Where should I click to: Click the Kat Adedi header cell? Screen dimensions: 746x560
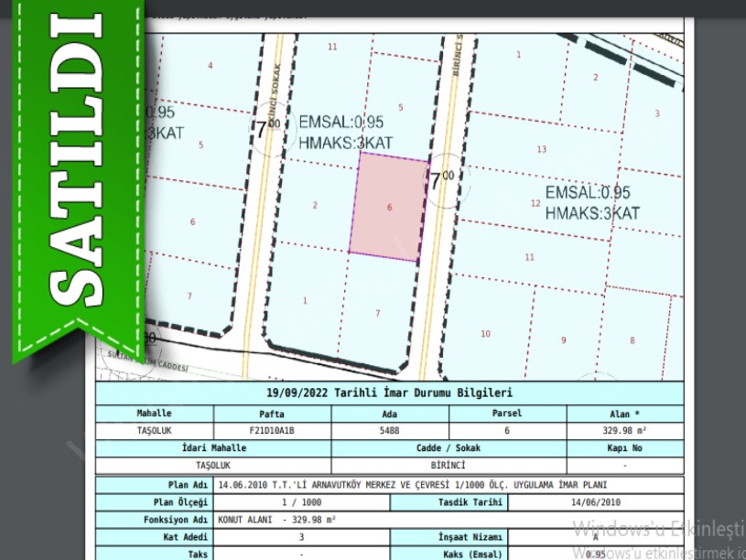[x=154, y=537]
